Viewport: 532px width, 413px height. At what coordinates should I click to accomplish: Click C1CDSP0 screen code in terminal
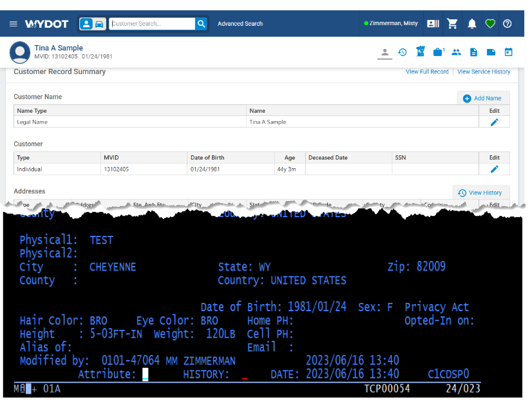[x=448, y=374]
